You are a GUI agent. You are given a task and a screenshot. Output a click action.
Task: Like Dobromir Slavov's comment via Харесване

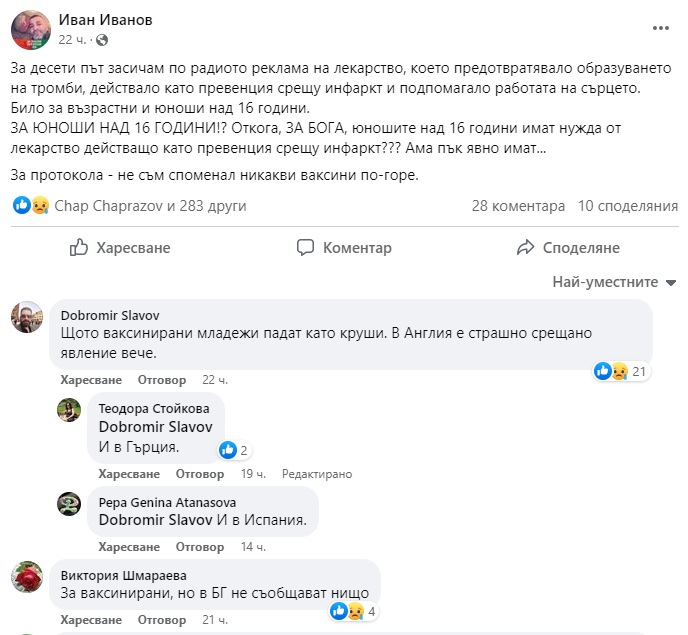[90, 380]
